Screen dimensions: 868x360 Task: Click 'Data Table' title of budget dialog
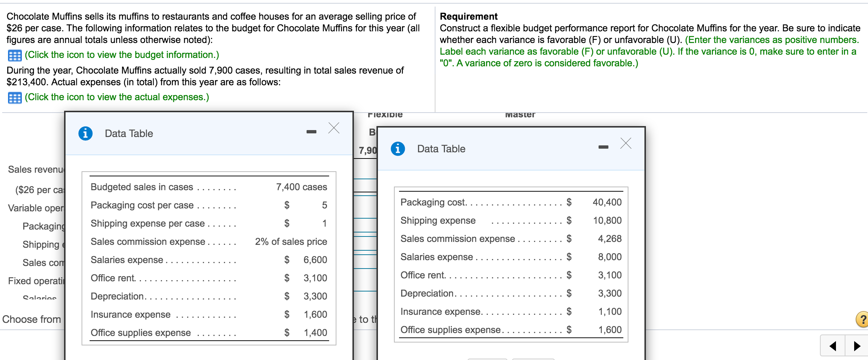tap(129, 133)
